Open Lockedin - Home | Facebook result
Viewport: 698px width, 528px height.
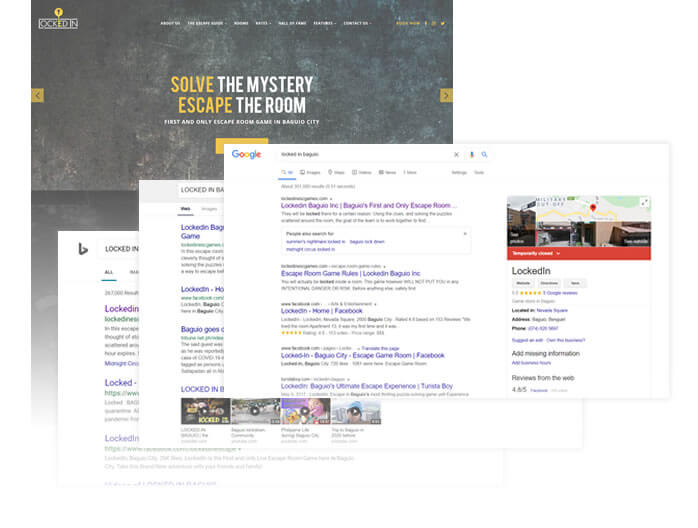[322, 311]
